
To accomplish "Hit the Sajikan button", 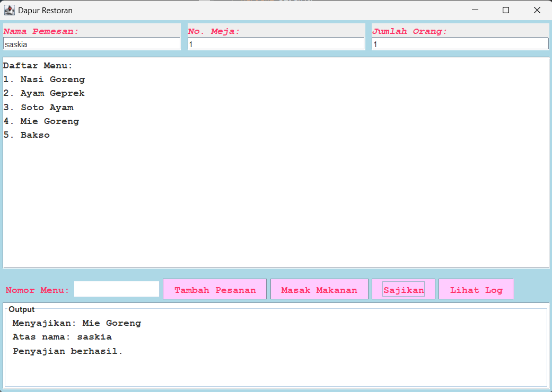I will pos(404,290).
